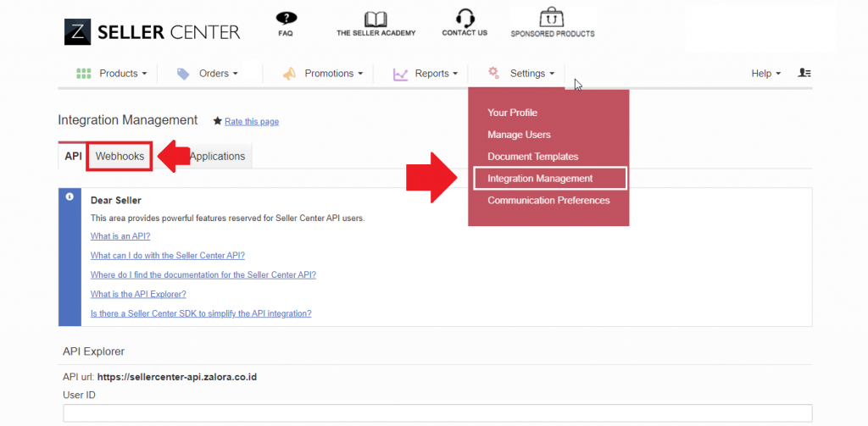Open the FAQ speech bubble icon

click(286, 19)
